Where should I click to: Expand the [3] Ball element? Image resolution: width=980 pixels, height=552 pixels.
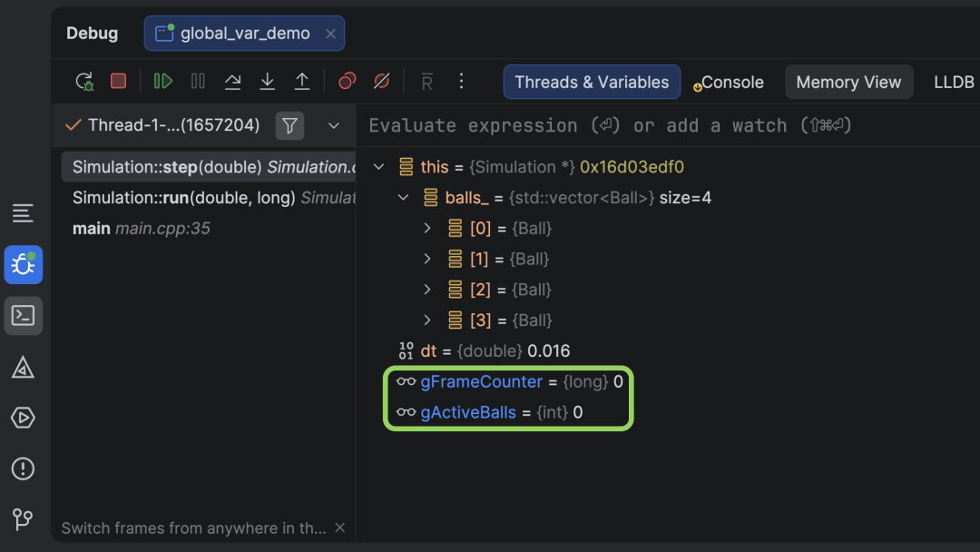[427, 320]
